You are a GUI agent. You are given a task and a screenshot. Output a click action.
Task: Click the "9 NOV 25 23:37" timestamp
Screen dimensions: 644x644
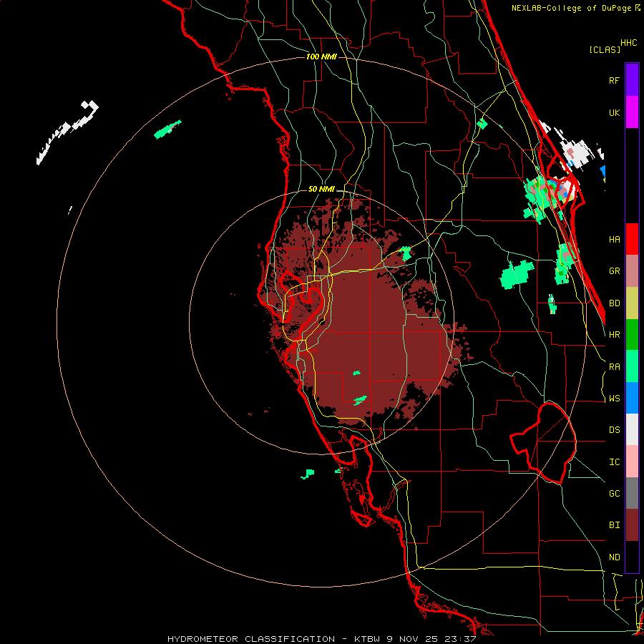(431, 639)
